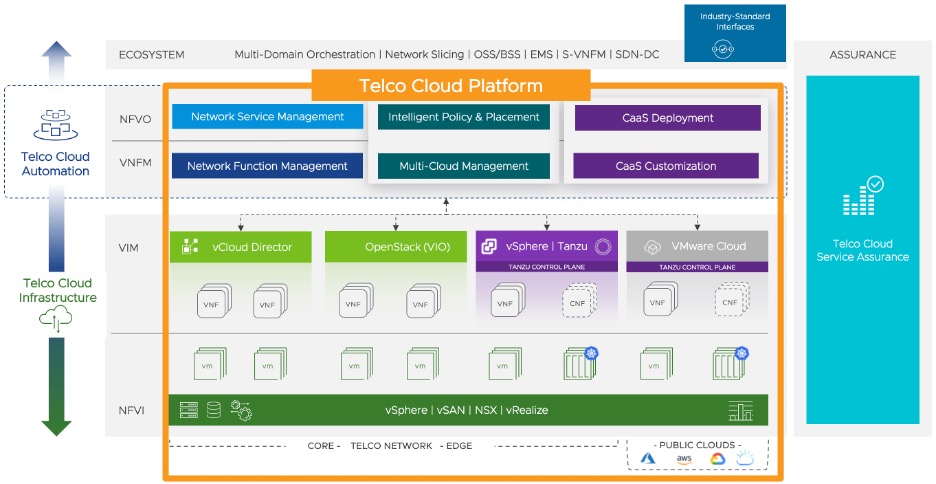The width and height of the screenshot is (936, 484).
Task: Click the Telco Cloud Automation stacked-boxes icon
Action: [x=56, y=125]
